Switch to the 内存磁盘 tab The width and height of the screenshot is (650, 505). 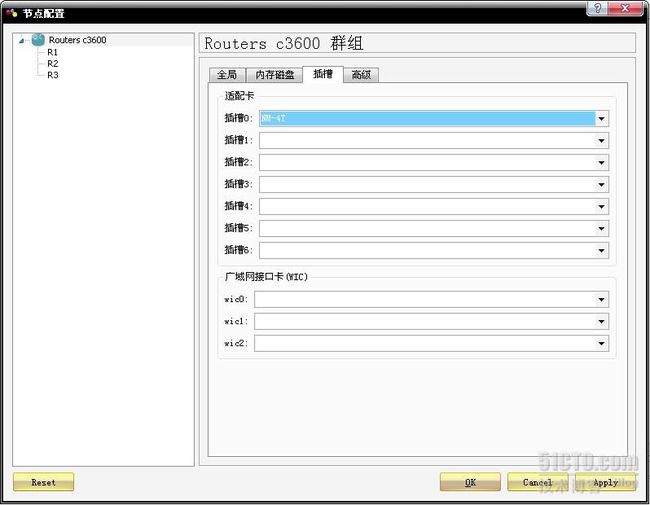[274, 75]
